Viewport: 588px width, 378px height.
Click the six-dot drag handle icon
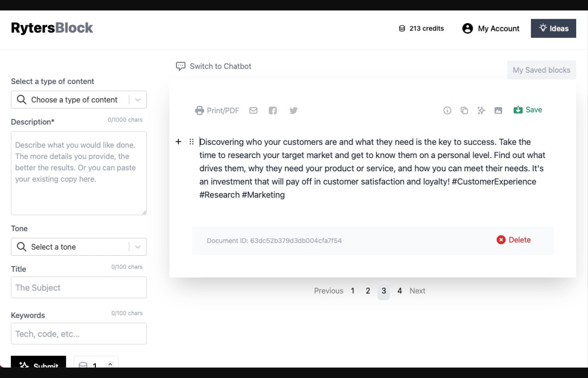(x=192, y=142)
